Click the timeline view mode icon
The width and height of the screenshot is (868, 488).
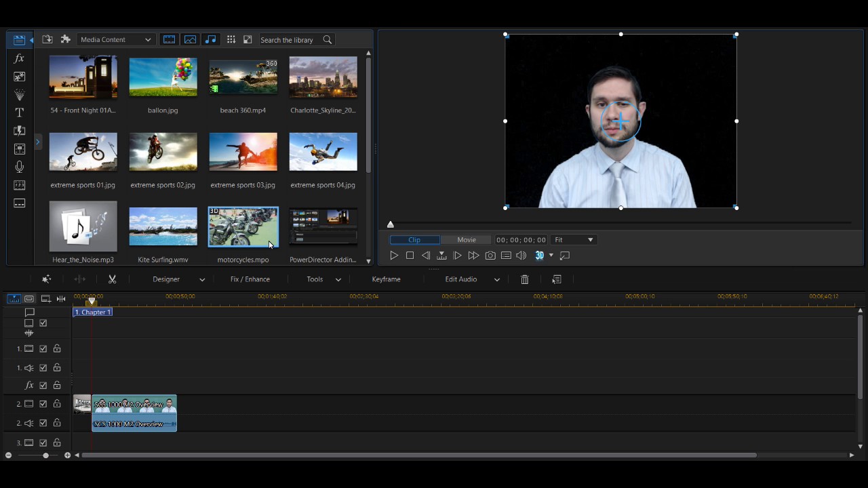point(14,299)
